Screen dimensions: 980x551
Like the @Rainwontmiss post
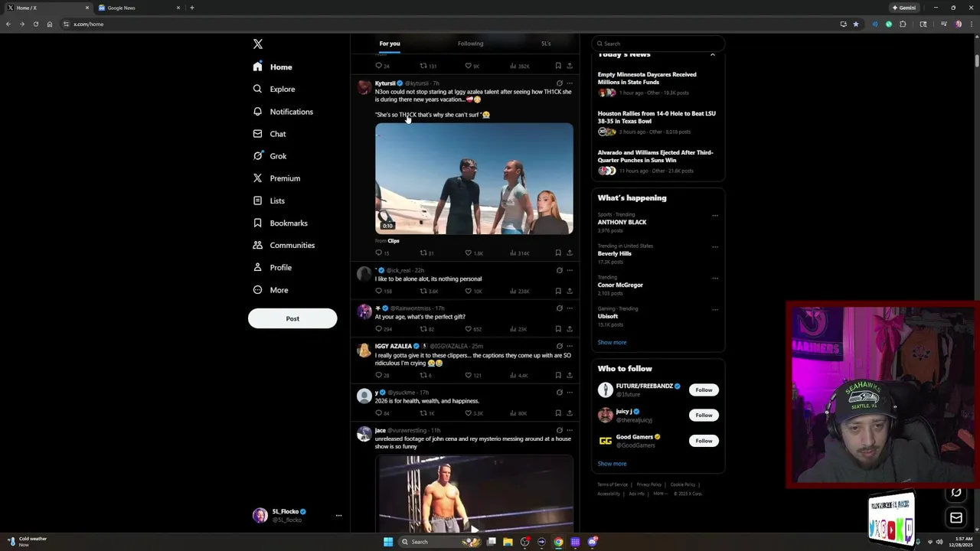pos(469,329)
